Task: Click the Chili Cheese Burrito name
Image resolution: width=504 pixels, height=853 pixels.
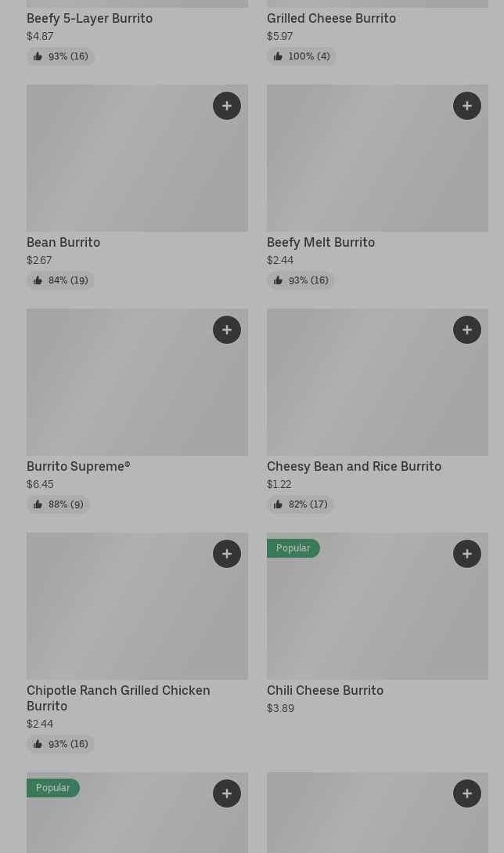Action: 325,690
